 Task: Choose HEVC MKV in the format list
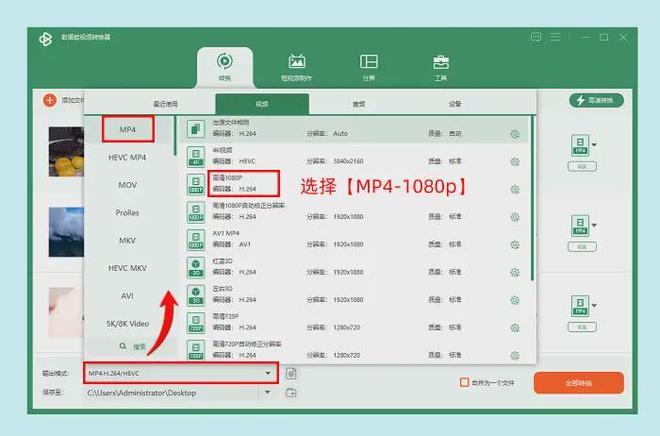click(x=128, y=268)
